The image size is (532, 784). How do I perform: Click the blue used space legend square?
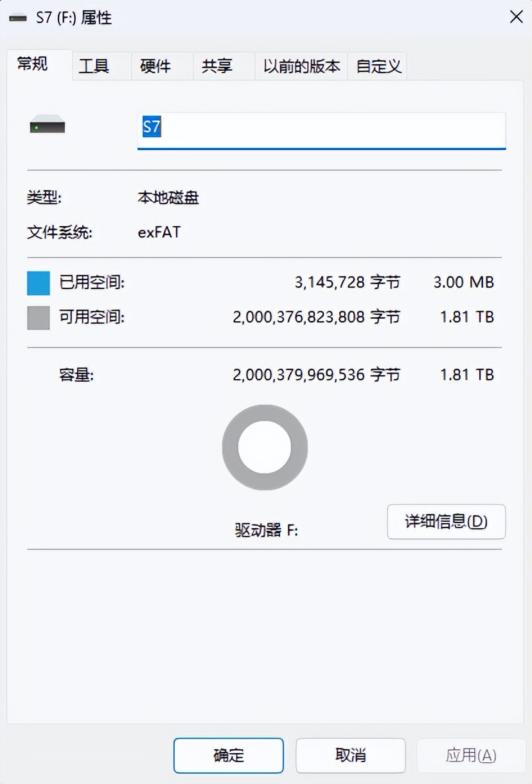[38, 283]
